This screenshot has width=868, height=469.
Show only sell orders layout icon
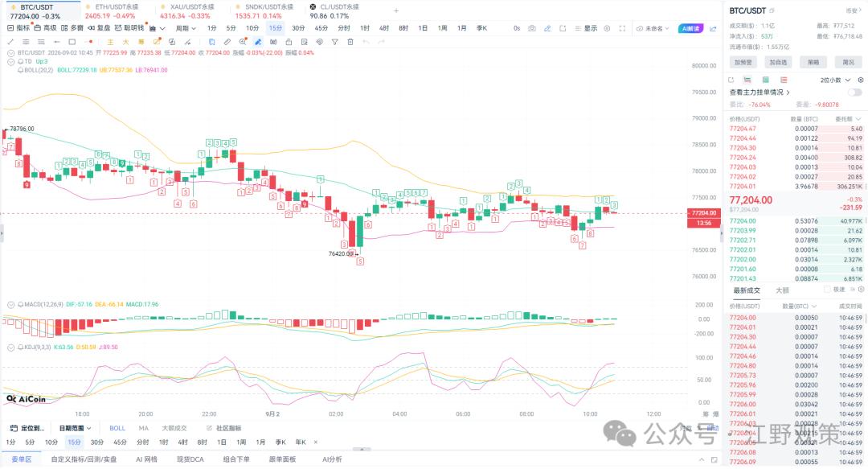784,80
